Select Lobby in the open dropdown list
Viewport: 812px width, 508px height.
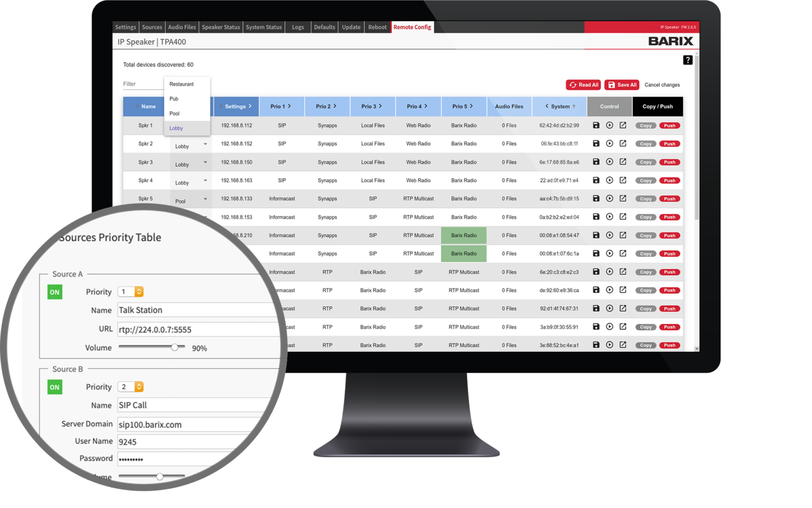(x=177, y=128)
